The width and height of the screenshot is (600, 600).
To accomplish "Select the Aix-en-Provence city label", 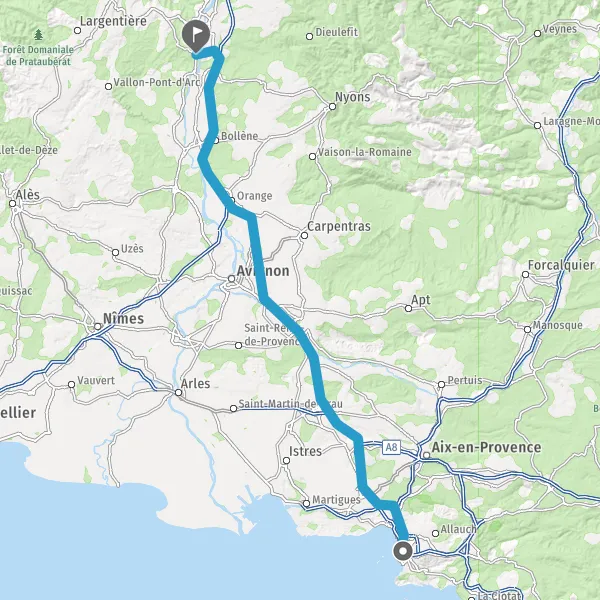I will click(x=486, y=447).
